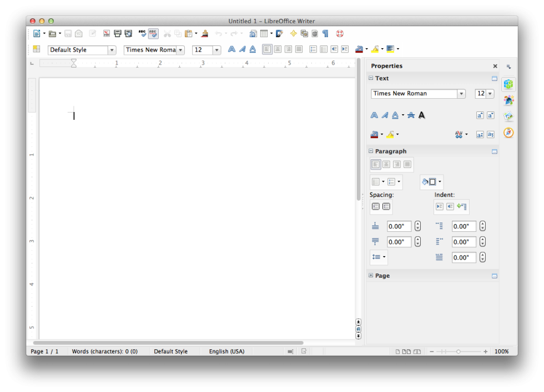
Task: Click the Increase Font Size icon in Properties
Action: [481, 115]
